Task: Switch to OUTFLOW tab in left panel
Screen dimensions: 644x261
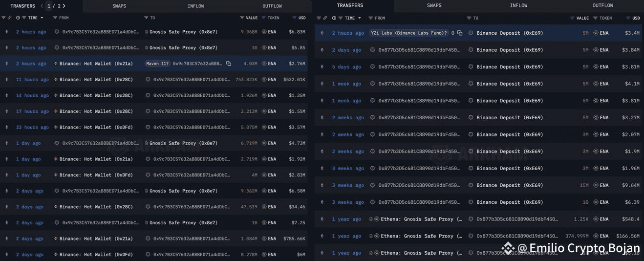Action: tap(272, 6)
